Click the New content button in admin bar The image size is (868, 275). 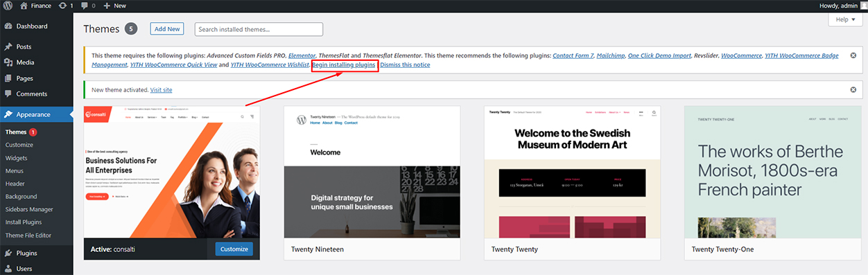[114, 6]
